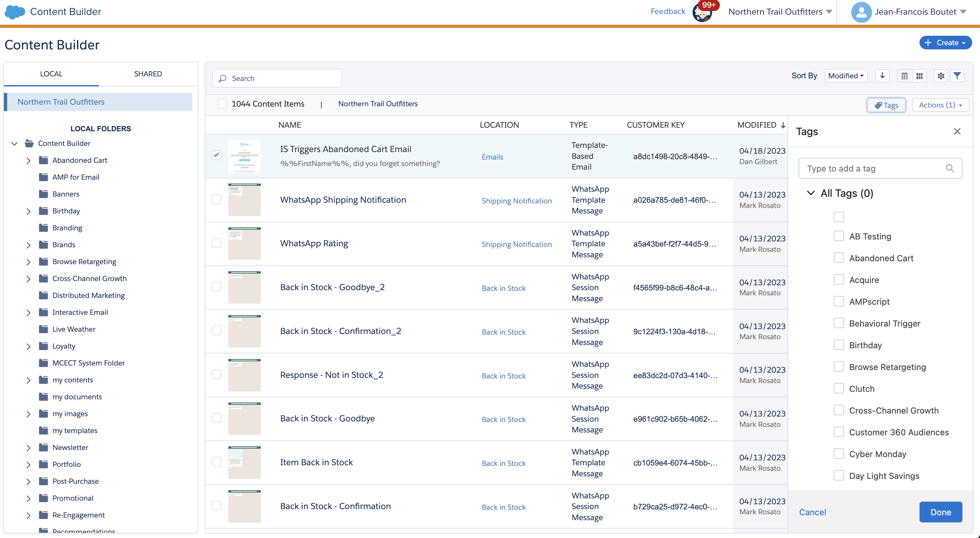Open the Actions (1) menu
Screen dimensions: 980x538
click(940, 105)
